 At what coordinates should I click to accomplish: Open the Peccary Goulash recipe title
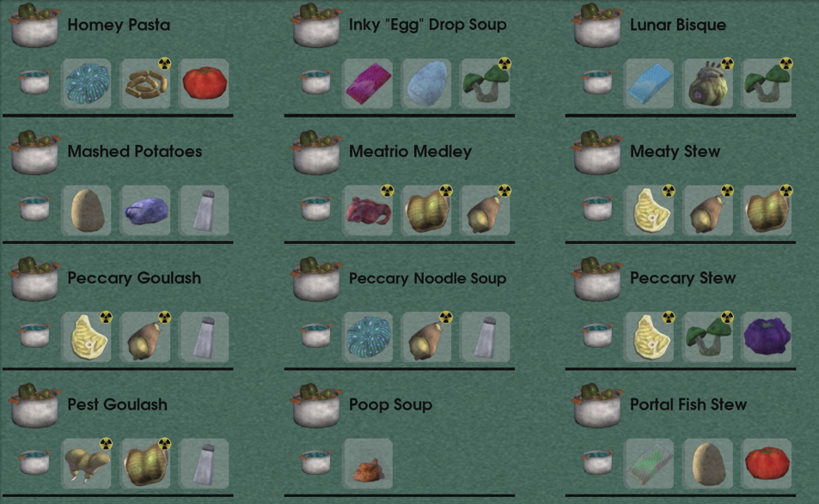pyautogui.click(x=134, y=278)
